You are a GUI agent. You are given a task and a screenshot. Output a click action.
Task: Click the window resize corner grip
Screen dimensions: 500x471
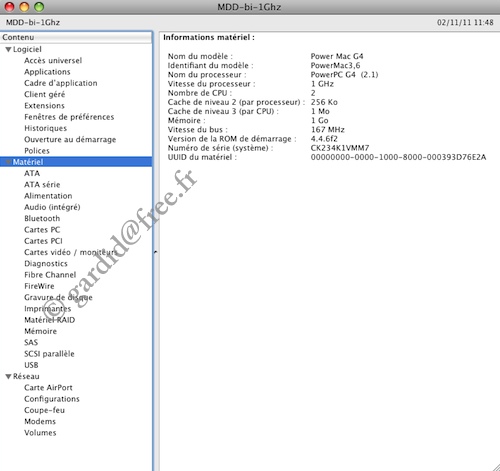point(496,467)
